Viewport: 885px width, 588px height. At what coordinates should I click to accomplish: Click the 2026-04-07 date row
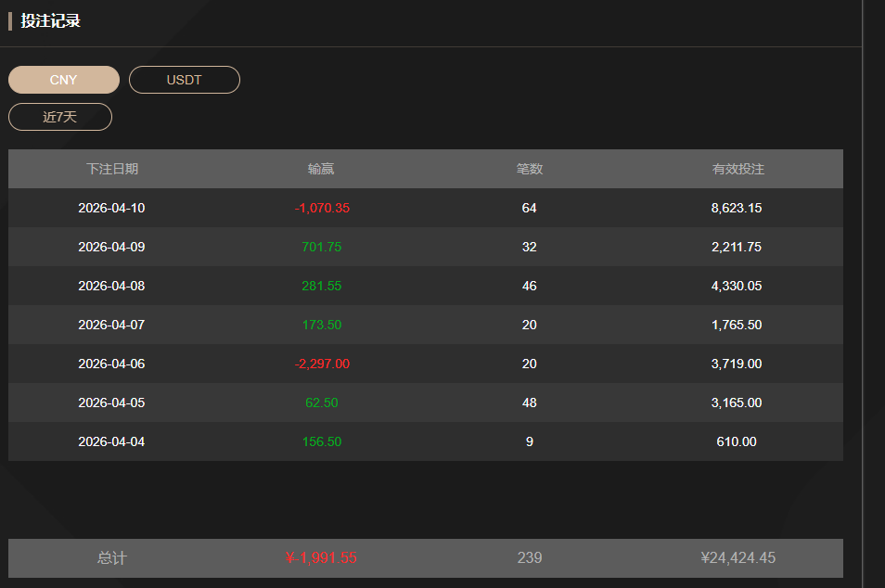pos(111,325)
